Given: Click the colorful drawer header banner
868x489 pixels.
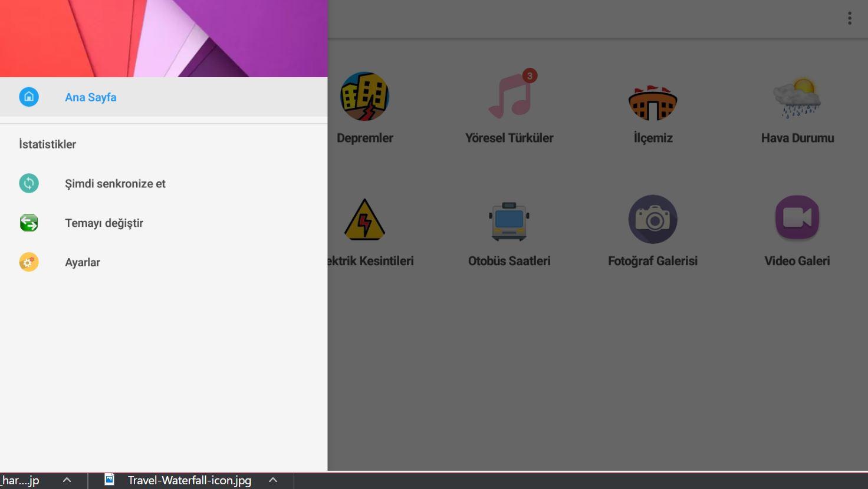Looking at the screenshot, I should [x=164, y=38].
